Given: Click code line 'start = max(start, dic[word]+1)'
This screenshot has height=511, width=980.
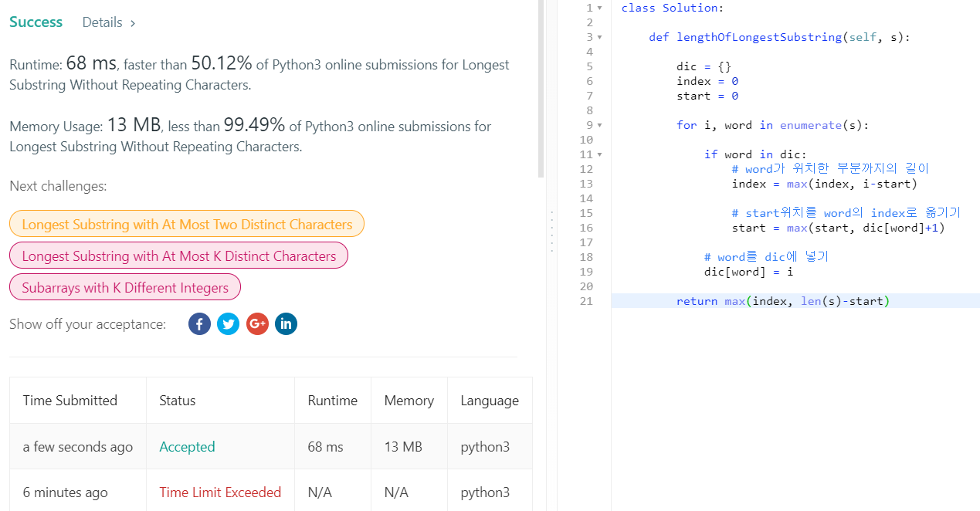Looking at the screenshot, I should [839, 228].
